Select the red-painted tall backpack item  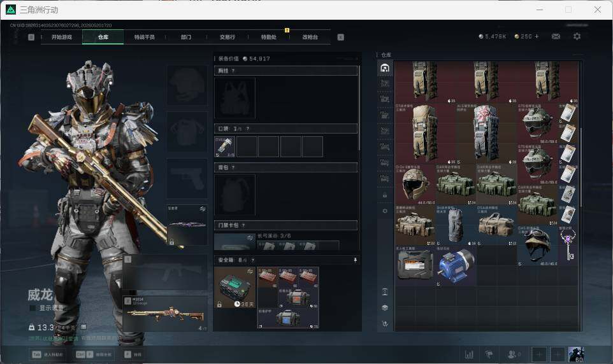486,134
